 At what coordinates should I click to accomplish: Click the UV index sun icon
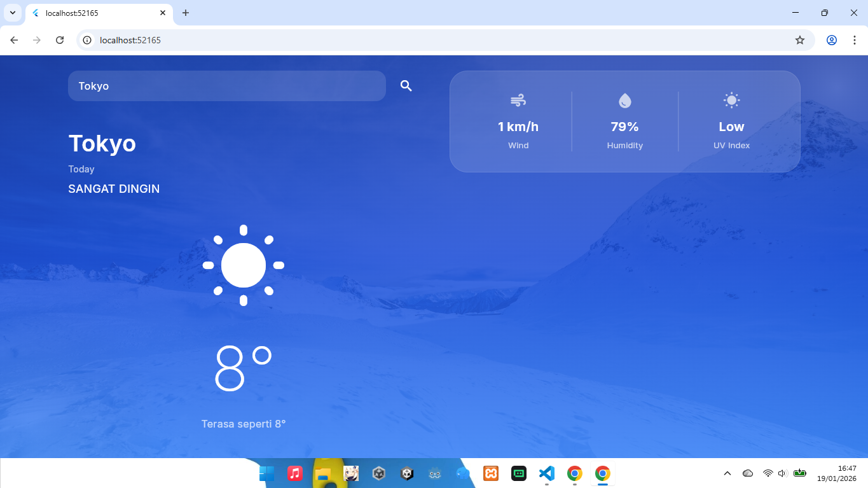731,101
